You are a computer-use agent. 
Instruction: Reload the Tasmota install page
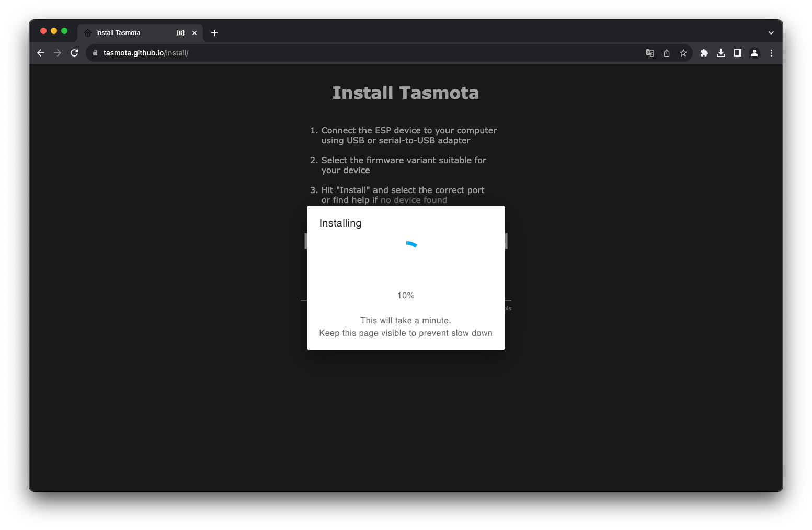click(x=74, y=53)
